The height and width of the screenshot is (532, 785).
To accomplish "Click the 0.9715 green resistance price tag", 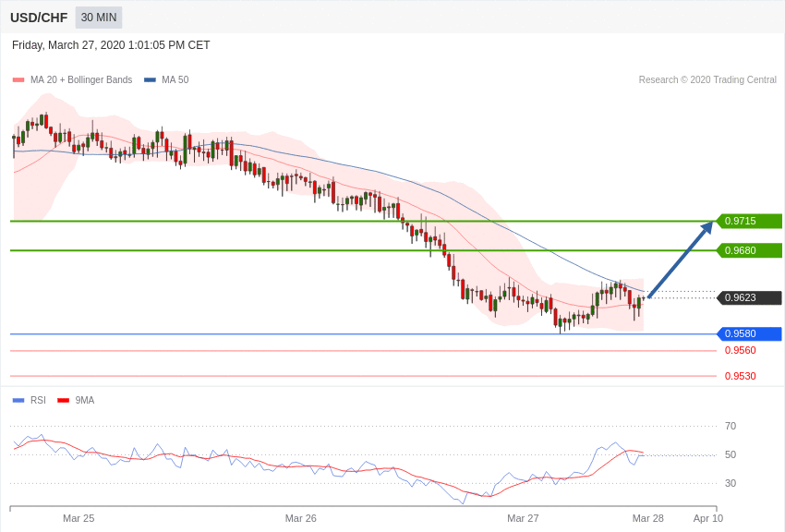I will (x=749, y=221).
